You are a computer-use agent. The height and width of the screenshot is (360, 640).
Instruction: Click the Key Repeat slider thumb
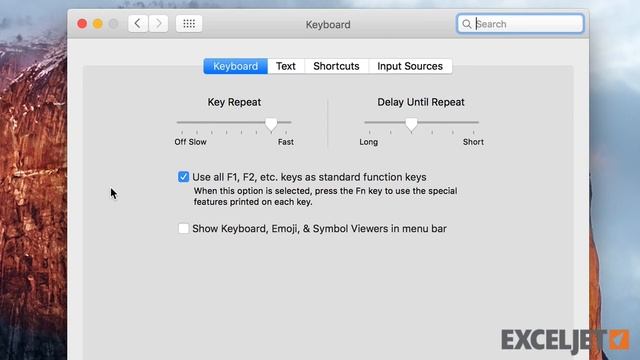pos(271,124)
